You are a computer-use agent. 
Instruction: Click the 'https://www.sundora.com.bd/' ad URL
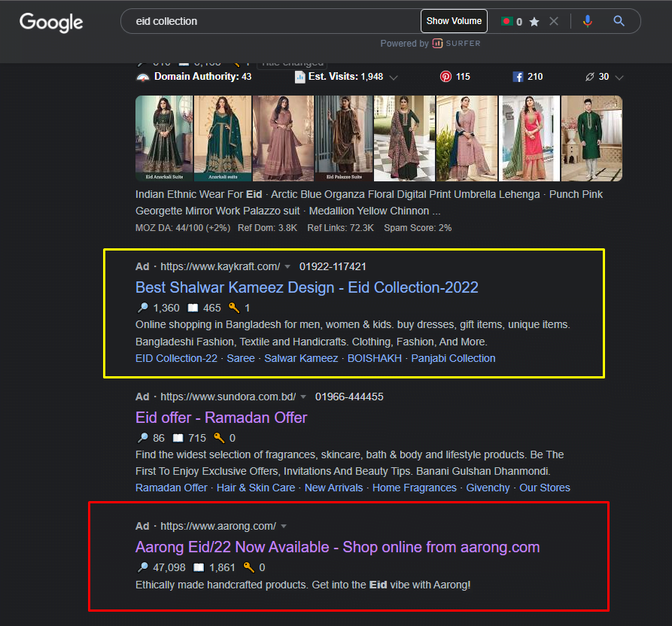click(x=228, y=397)
